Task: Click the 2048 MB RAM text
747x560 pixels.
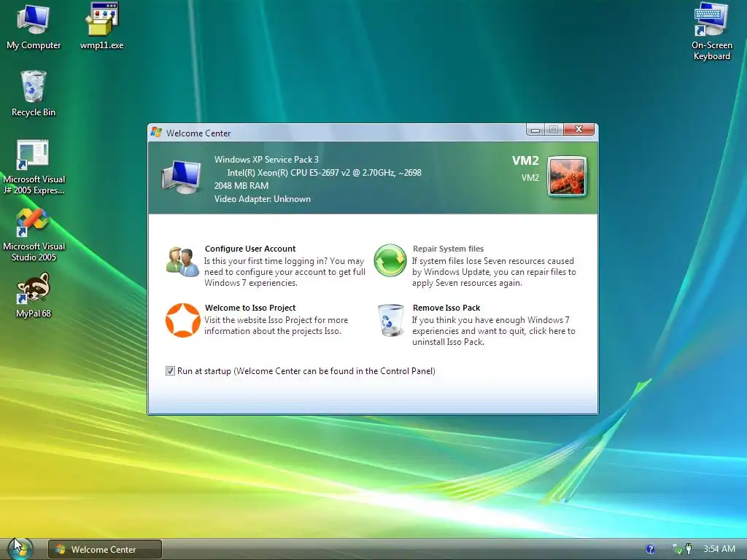Action: [241, 186]
